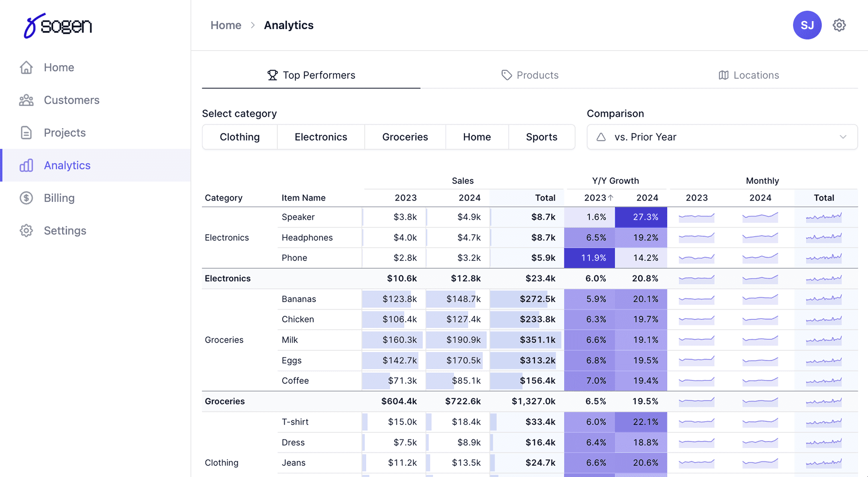Open Projects from the sidebar

[x=64, y=133]
